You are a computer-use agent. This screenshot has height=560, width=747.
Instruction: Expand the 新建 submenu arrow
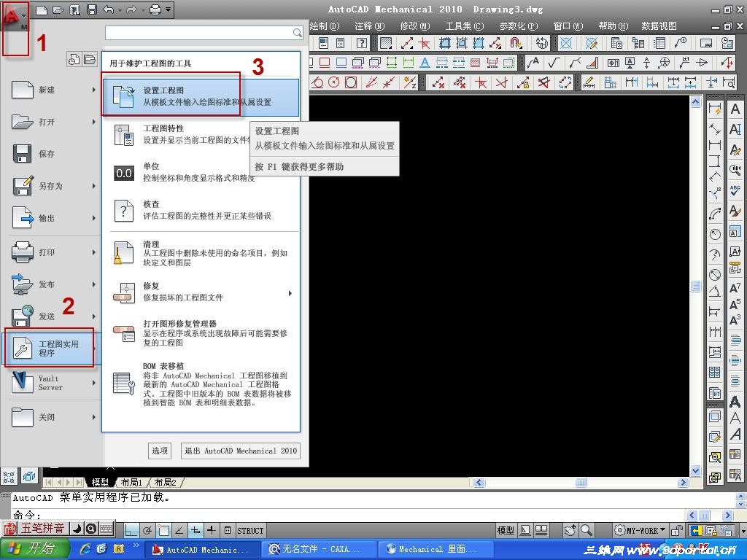(94, 90)
